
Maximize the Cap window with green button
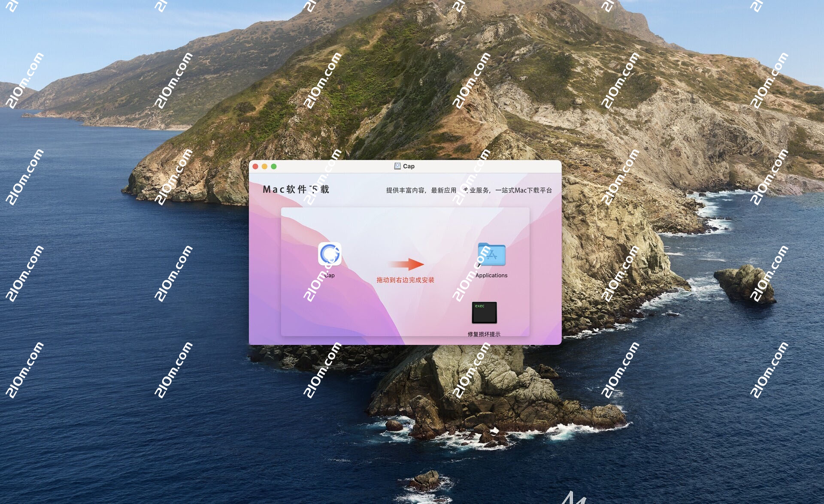coord(274,166)
